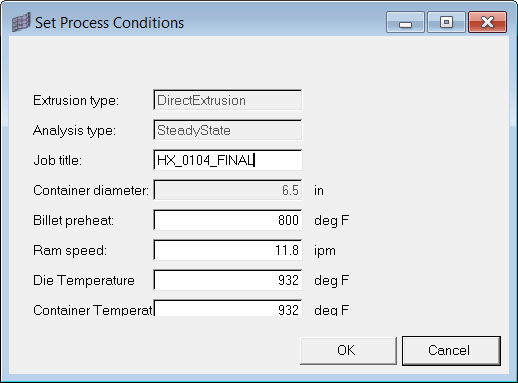The height and width of the screenshot is (383, 518).
Task: Close the Set Process Conditions dialog
Action: pos(487,22)
